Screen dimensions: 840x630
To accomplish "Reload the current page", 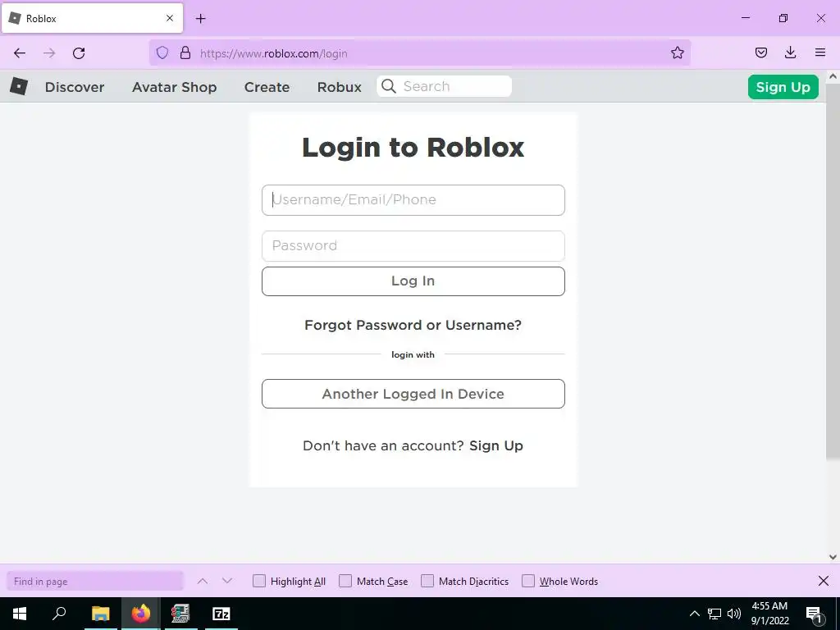I will click(79, 53).
